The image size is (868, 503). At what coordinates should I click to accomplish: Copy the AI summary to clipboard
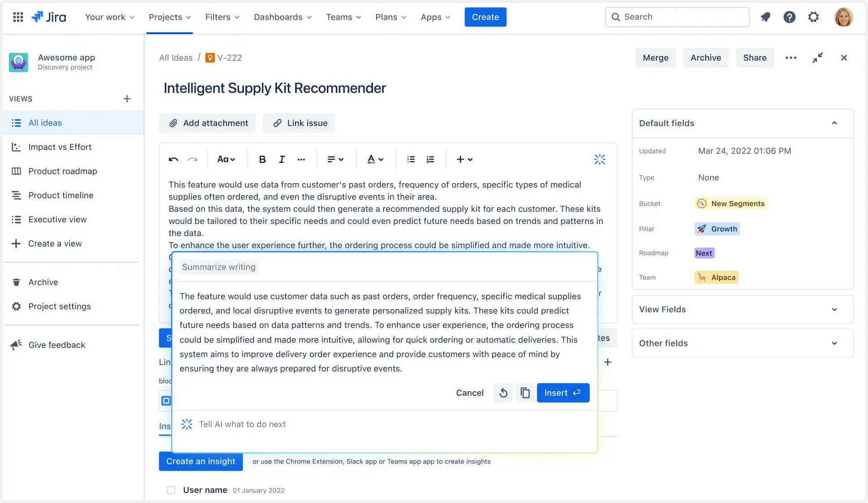(x=525, y=393)
